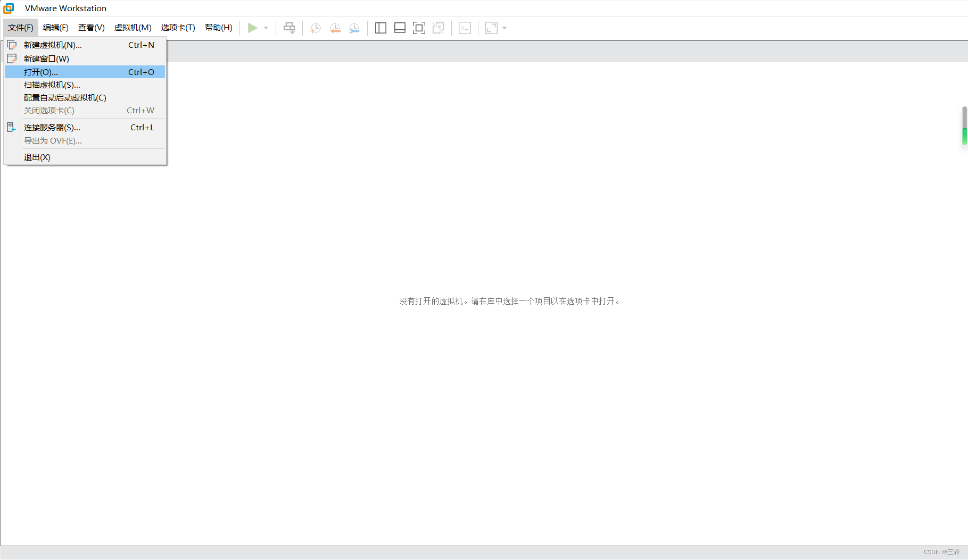Click the Send Ctrl+Alt+Del toolbar icon
Screen dimensions: 968x560
tap(289, 28)
